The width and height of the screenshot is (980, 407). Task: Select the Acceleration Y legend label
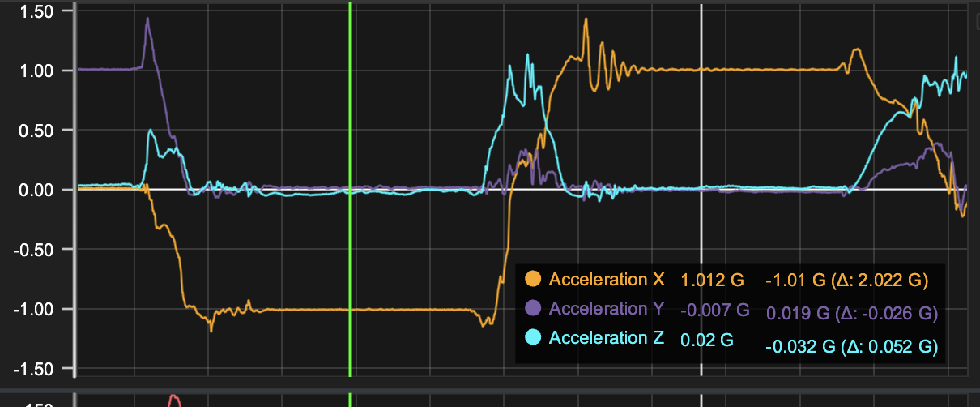pyautogui.click(x=607, y=309)
